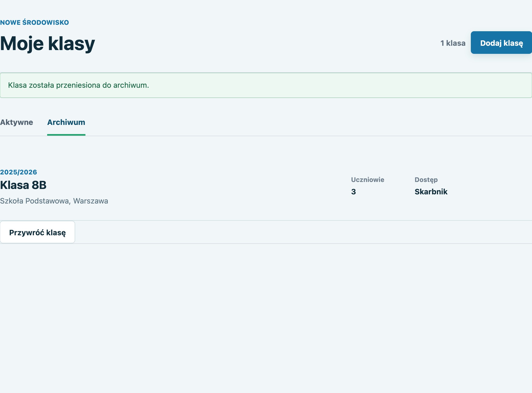This screenshot has width=532, height=393.
Task: Click the archive confirmation message text
Action: 78,85
